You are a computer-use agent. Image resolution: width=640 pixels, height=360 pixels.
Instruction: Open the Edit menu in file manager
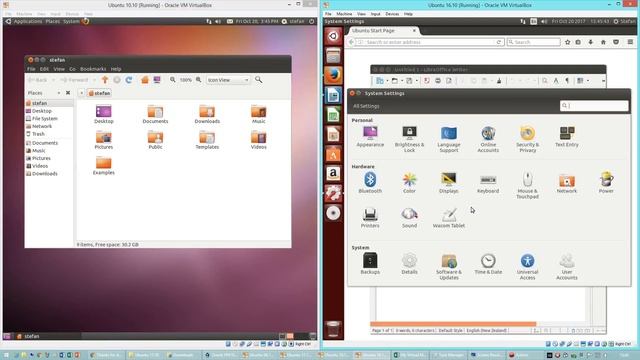[x=44, y=69]
